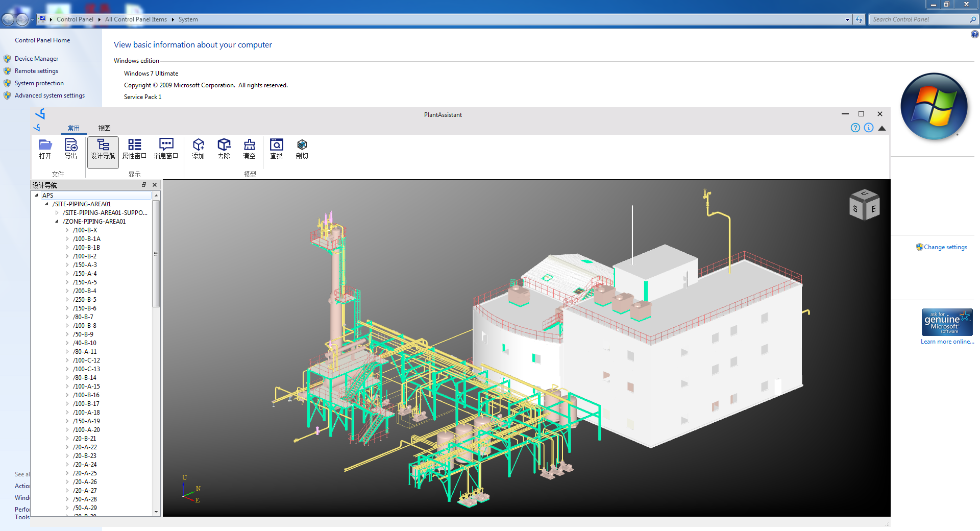Select the /40-B-10 tree item
This screenshot has width=980, height=531.
[x=85, y=343]
